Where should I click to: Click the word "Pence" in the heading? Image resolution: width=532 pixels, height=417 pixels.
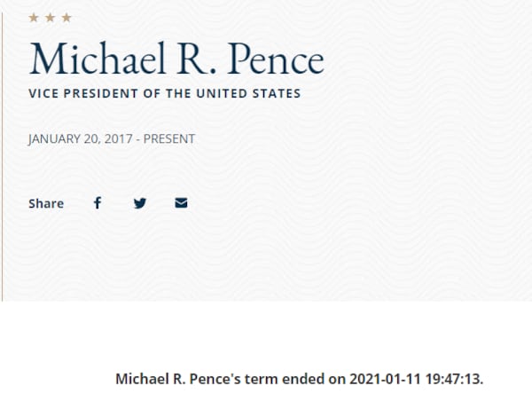click(x=275, y=58)
